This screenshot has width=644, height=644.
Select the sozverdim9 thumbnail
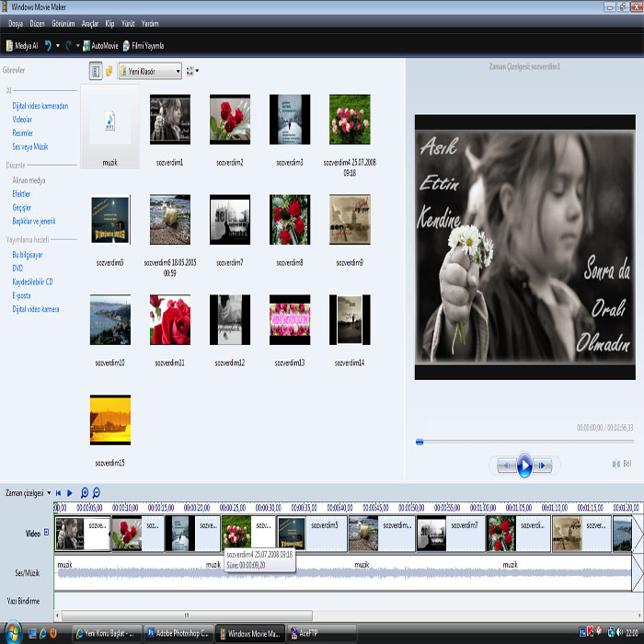[x=350, y=220]
